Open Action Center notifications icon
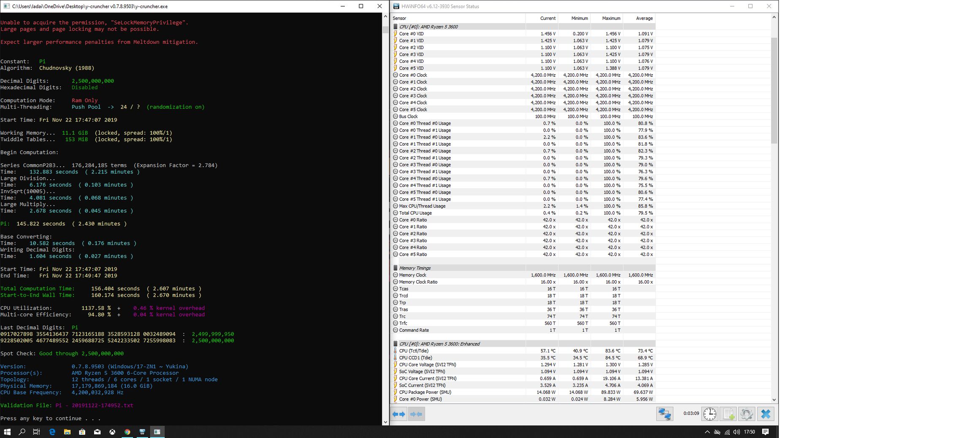Screen dimensions: 980x438 [766, 432]
